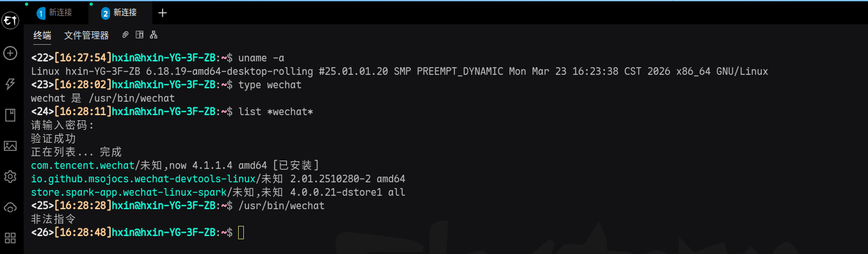868x254 pixels.
Task: Click the add connection plus sidebar icon
Action: [x=10, y=53]
